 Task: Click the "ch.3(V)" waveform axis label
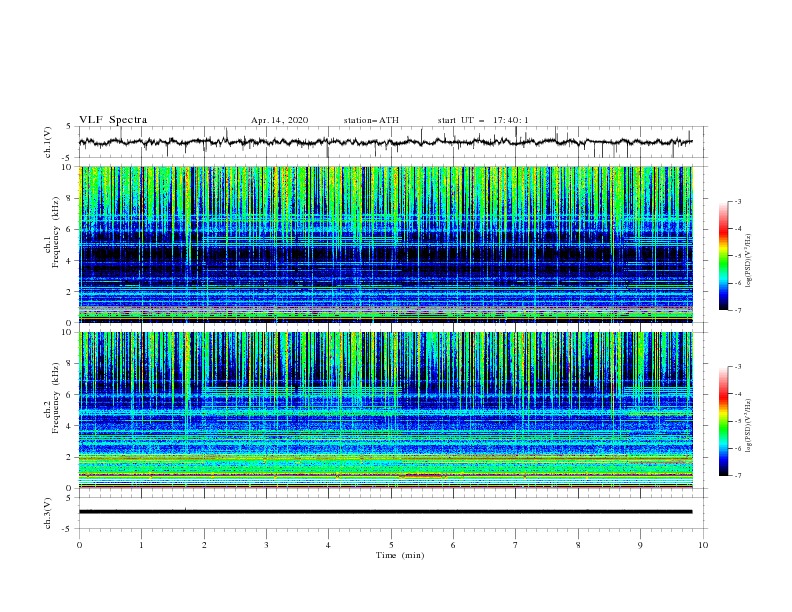[x=48, y=513]
